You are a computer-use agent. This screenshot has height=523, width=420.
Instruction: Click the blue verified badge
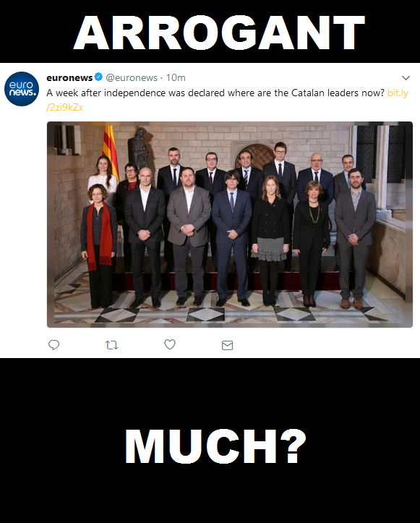pos(98,77)
